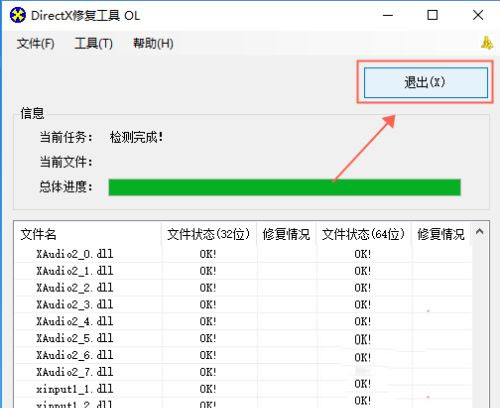
Task: Click the 文件名 column header
Action: pyautogui.click(x=88, y=234)
